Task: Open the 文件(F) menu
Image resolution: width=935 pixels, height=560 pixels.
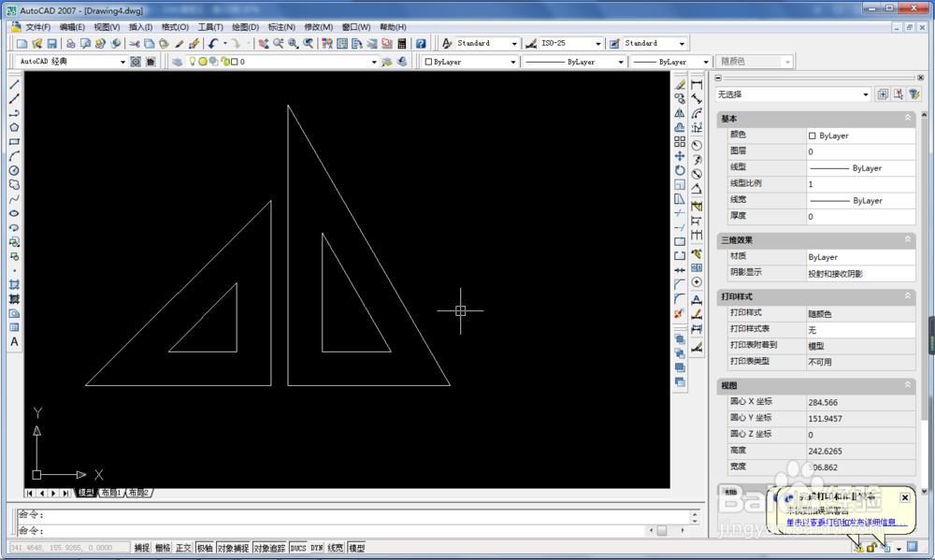Action: click(37, 27)
